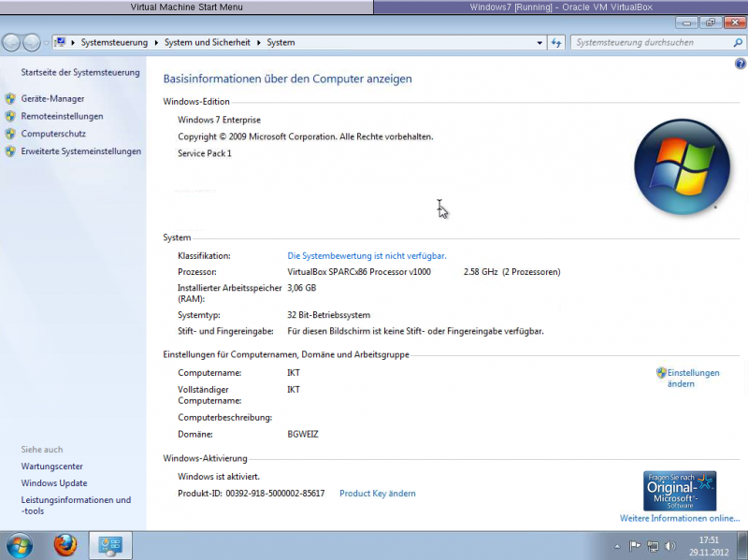Restore down the Control Panel window

pos(710,22)
